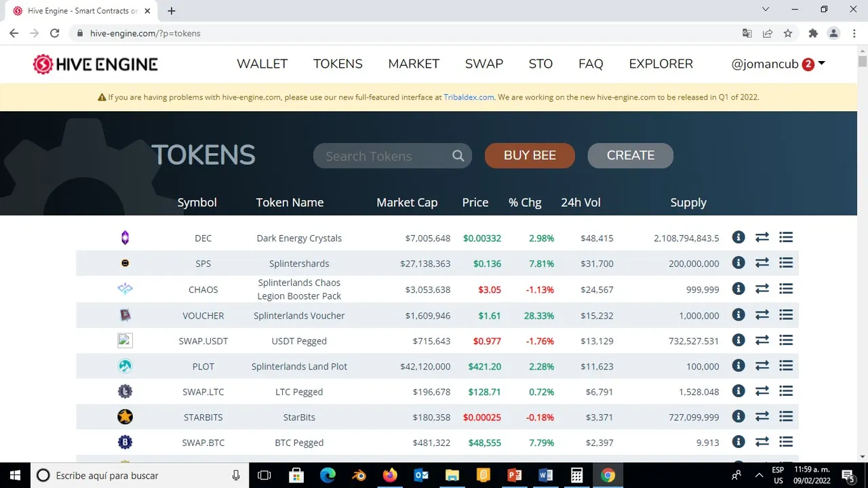
Task: Open list icon in SPS row
Action: pyautogui.click(x=786, y=263)
